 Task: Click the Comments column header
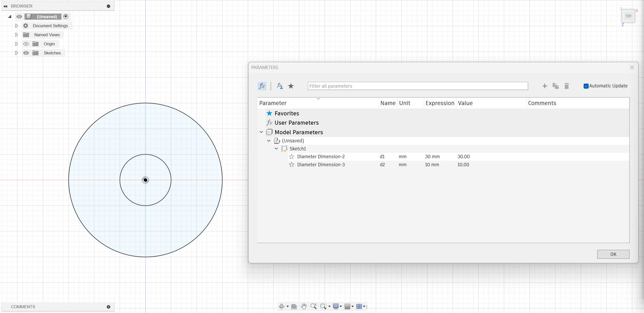[x=578, y=103]
